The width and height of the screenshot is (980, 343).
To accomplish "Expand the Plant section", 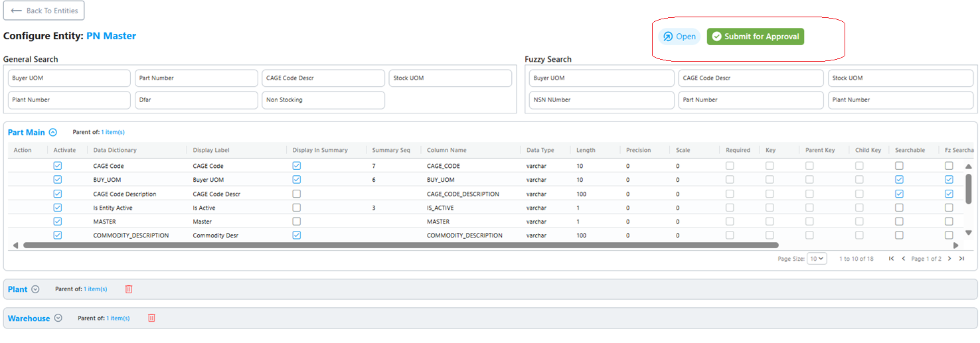I will 36,289.
